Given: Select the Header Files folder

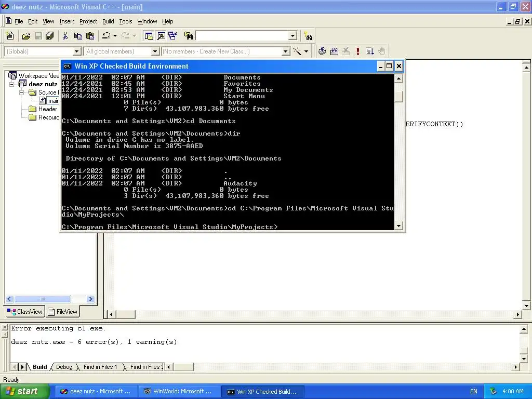Looking at the screenshot, I should click(x=47, y=109).
